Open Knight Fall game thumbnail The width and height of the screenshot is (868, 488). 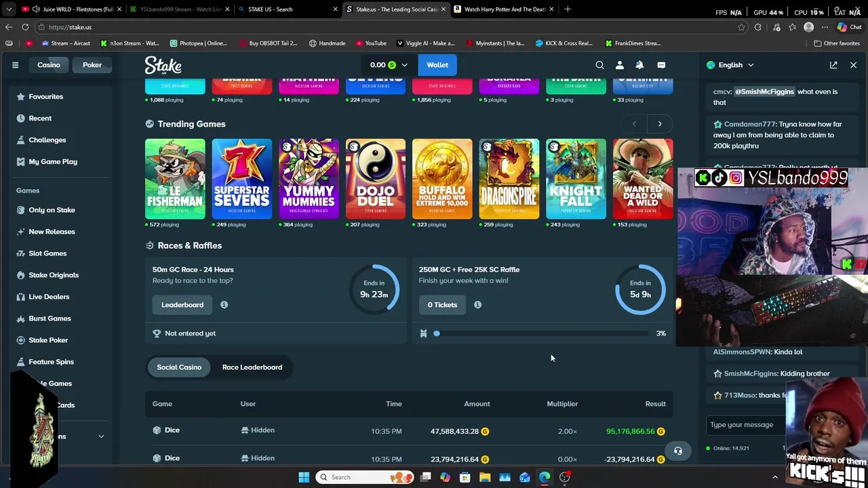click(x=576, y=179)
